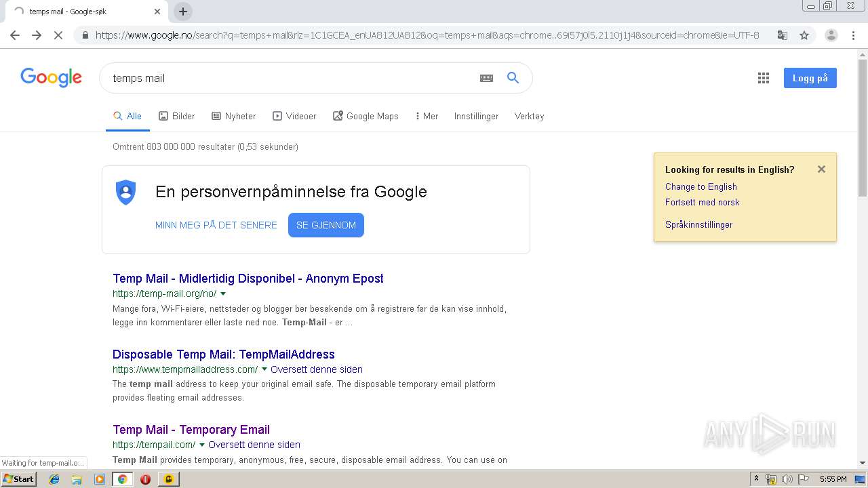The width and height of the screenshot is (868, 488).
Task: Open 'Temp Mail - Temporary Email' result
Action: 191,430
